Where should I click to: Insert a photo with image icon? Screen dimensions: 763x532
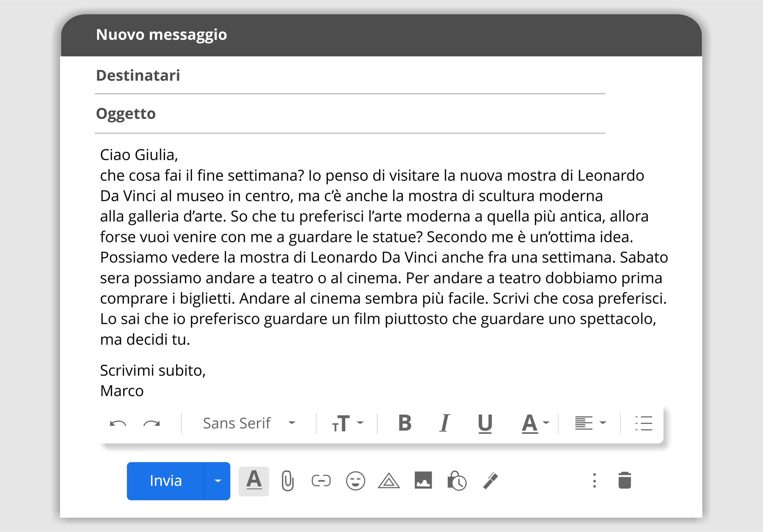point(423,480)
